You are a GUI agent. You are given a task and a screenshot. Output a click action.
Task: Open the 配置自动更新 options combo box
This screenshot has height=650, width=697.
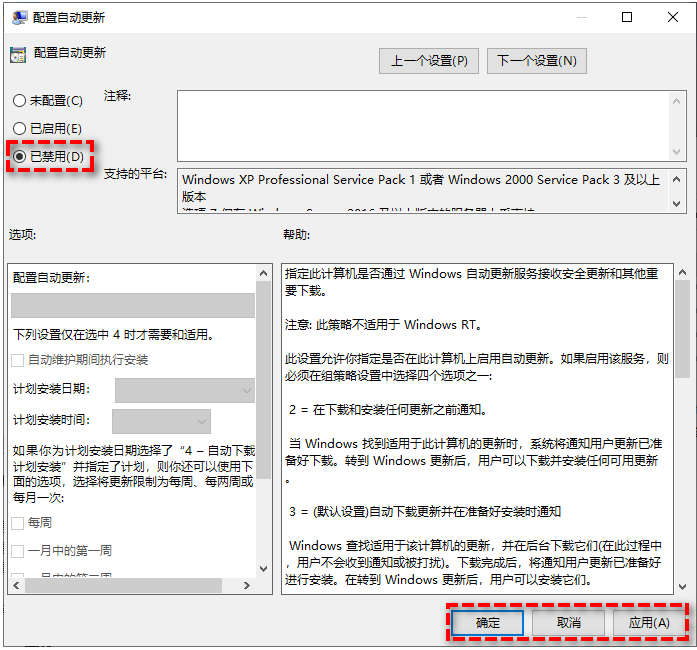point(133,305)
